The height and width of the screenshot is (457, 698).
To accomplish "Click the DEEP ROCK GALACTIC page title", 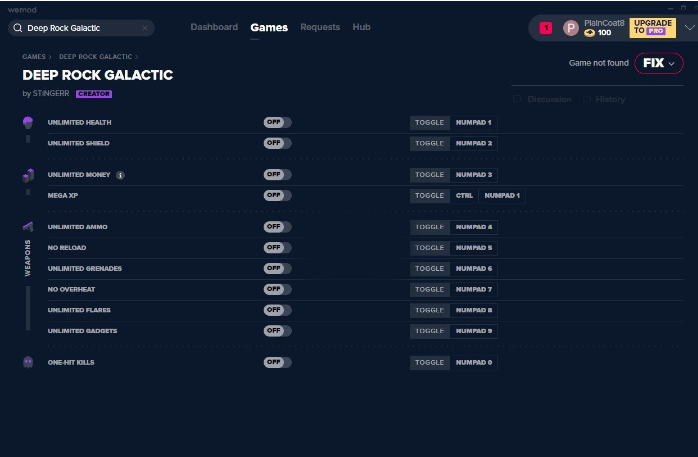I will (x=97, y=75).
